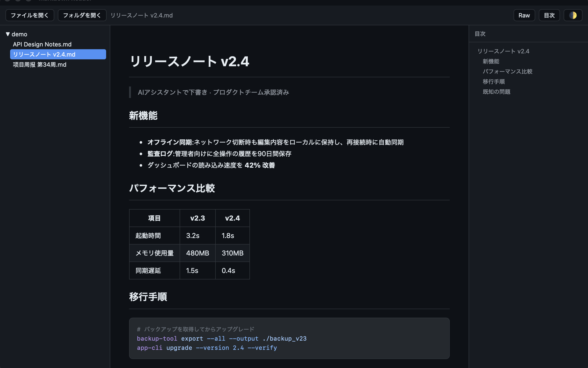Jump to リリースノート v2.4 in table of contents

click(x=503, y=51)
